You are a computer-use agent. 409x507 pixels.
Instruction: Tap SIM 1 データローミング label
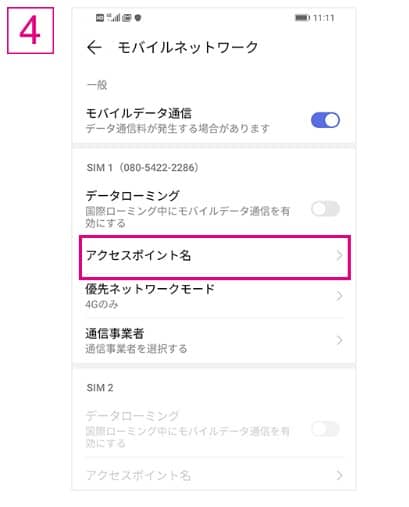pos(133,196)
